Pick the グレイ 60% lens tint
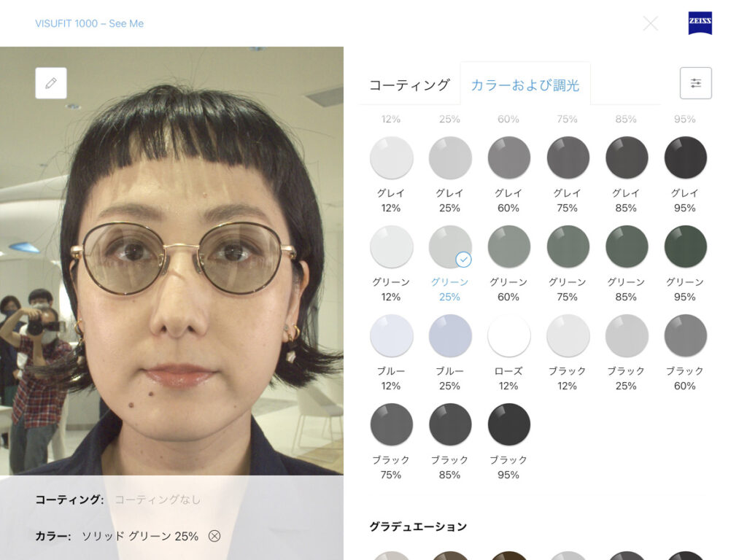This screenshot has width=747, height=560. pos(508,157)
